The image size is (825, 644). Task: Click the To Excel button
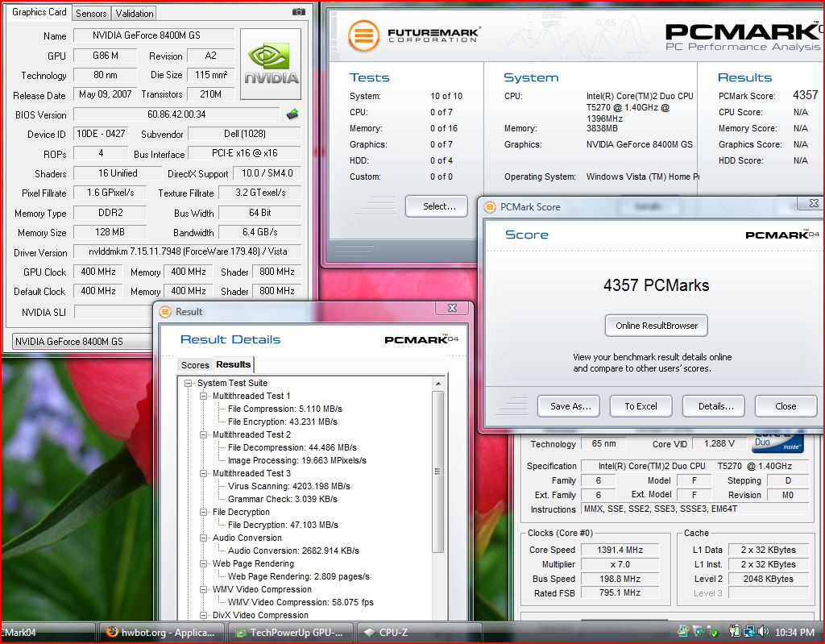click(641, 406)
